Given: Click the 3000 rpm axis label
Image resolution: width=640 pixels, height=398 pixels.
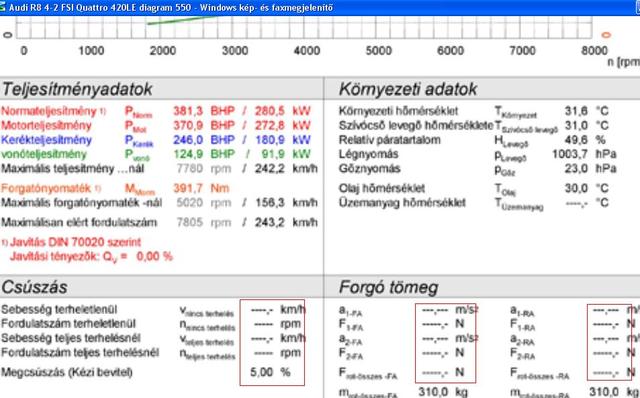Looking at the screenshot, I should (235, 51).
